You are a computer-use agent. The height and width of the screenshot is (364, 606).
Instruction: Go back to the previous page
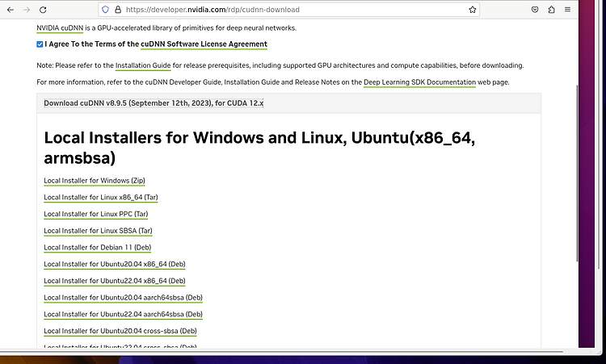click(x=11, y=10)
